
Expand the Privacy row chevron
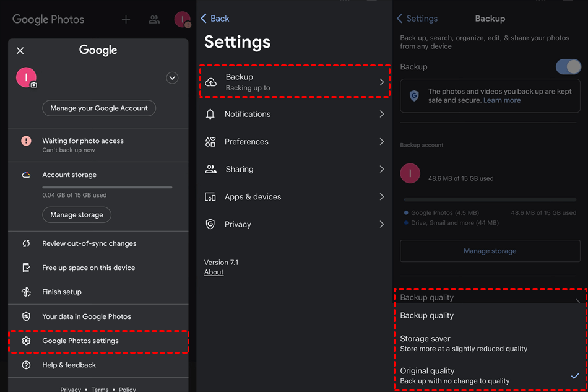[x=381, y=224]
